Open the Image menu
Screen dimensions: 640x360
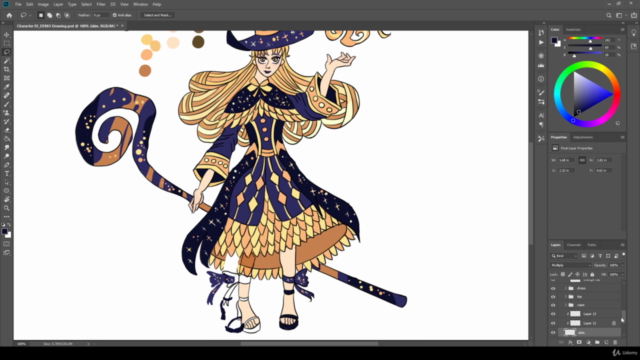[43, 4]
